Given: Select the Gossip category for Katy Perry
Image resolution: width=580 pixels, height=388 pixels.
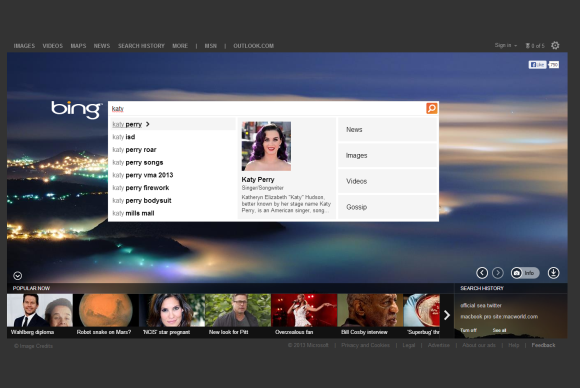Looking at the screenshot, I should (x=388, y=207).
